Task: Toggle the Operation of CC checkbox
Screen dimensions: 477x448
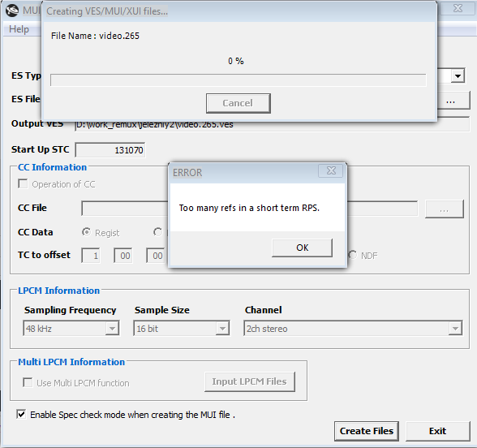Action: 23,183
